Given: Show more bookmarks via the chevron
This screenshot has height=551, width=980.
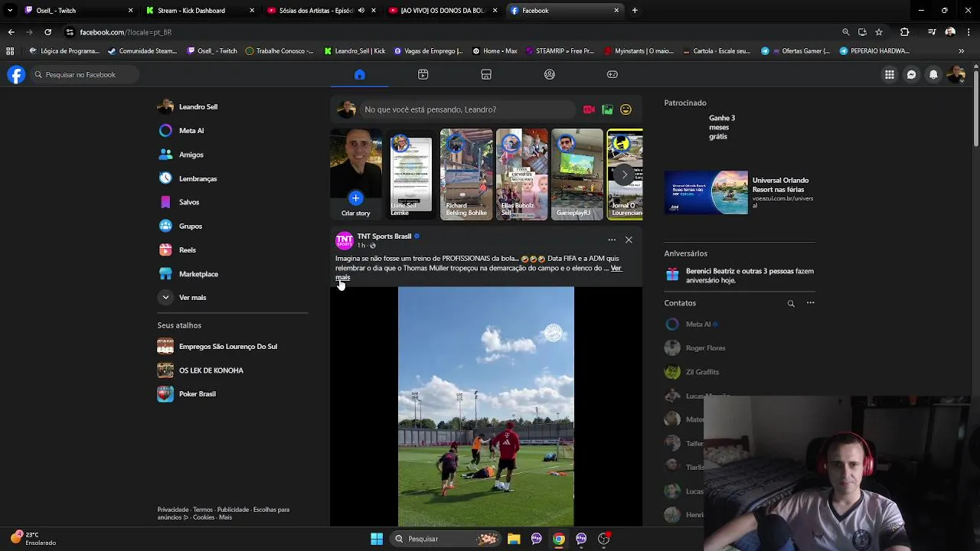Looking at the screenshot, I should click(961, 51).
